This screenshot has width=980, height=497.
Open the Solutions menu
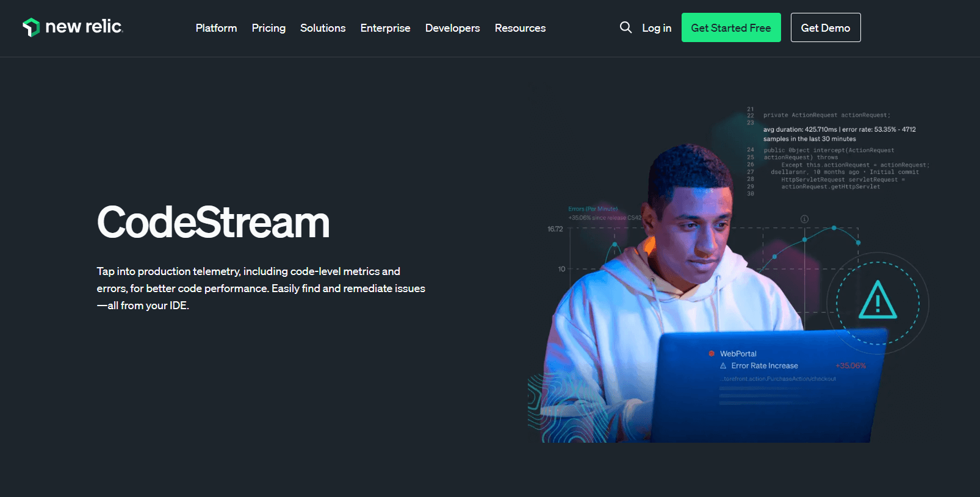coord(323,28)
